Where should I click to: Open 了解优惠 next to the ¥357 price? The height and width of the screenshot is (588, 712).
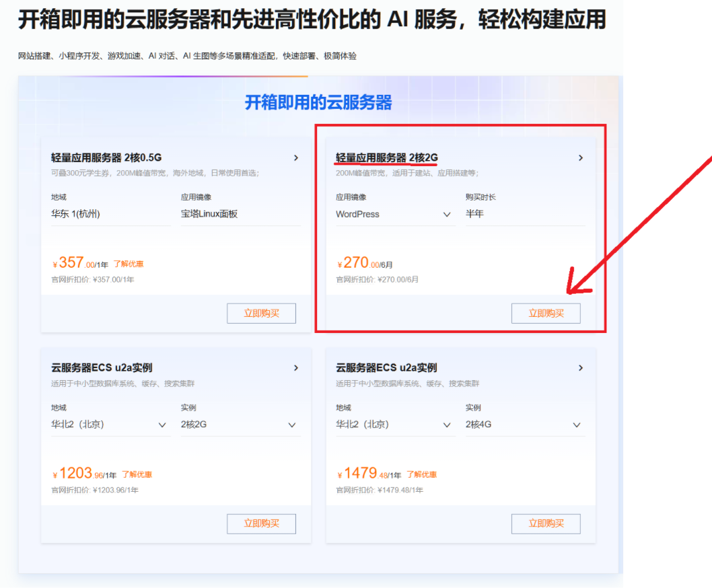(x=131, y=263)
